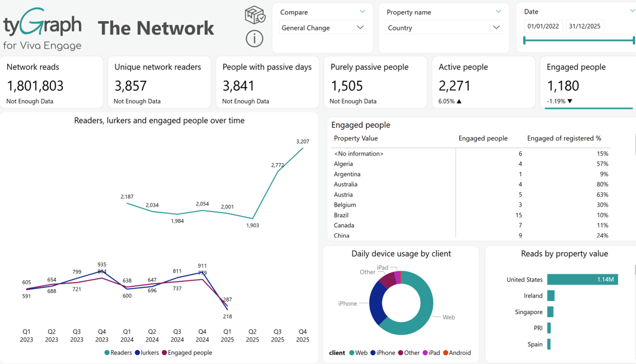636x364 pixels.
Task: Edit the end date 31/12/2025 field
Action: tap(584, 26)
